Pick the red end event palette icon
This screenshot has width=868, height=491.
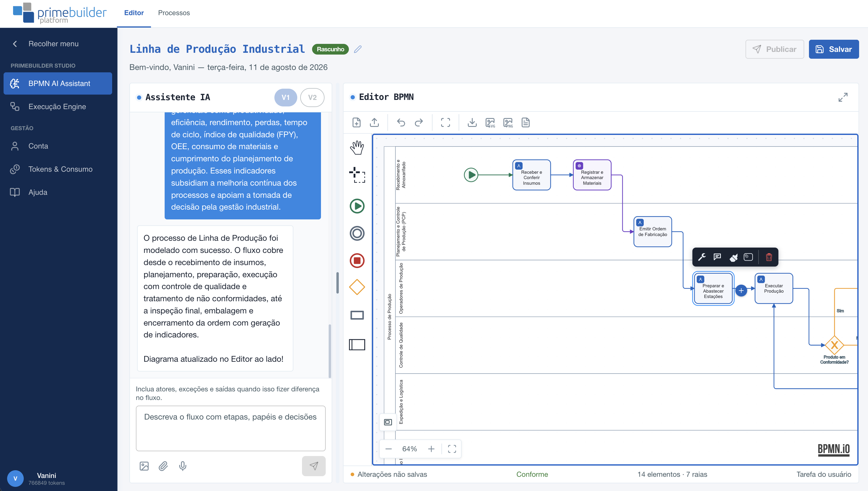[x=357, y=260]
